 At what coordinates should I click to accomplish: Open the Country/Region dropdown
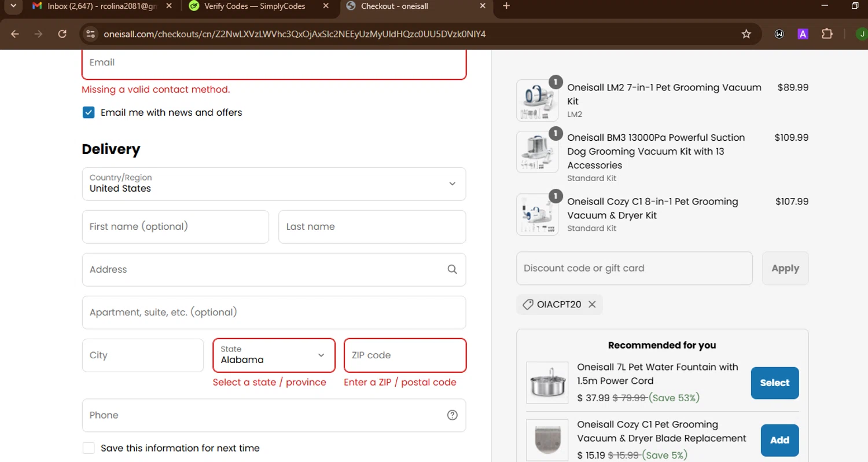point(274,184)
